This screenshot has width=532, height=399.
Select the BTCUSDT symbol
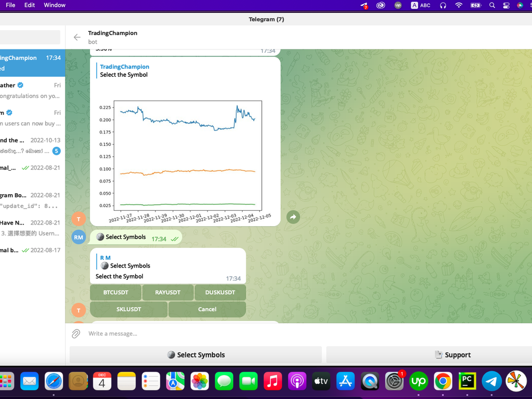(115, 292)
